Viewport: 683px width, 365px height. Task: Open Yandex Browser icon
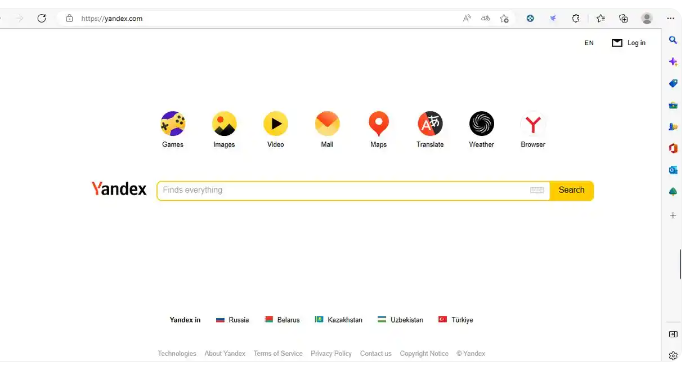coord(533,123)
